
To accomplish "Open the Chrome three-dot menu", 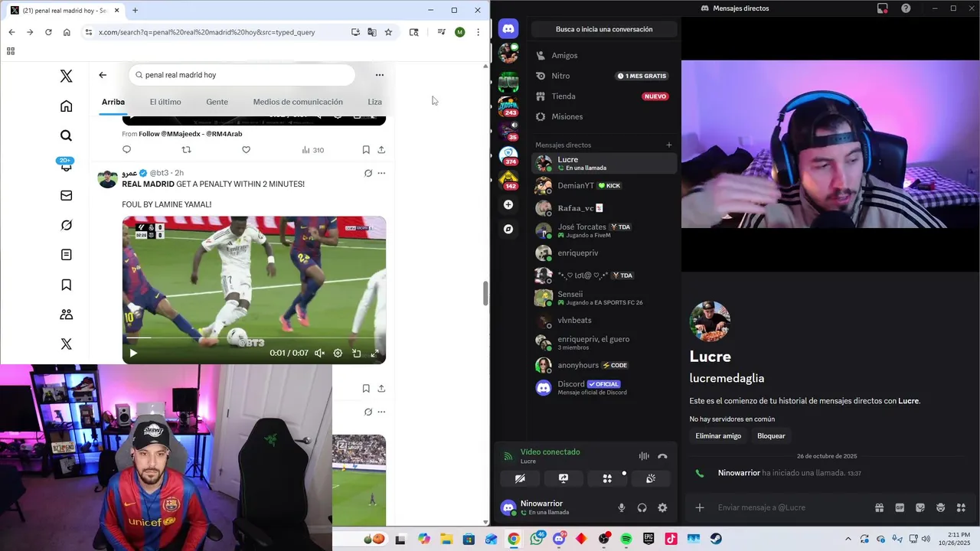I will 478,32.
